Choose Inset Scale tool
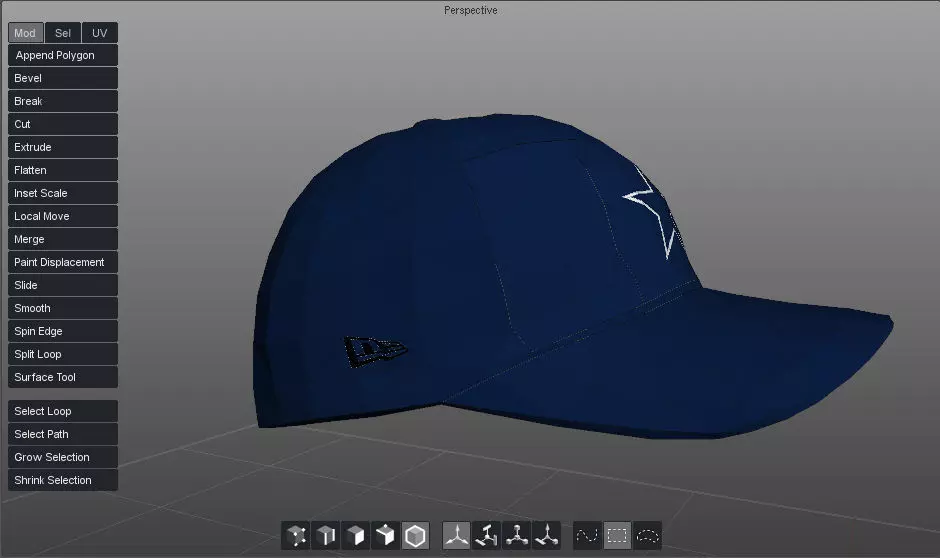 coord(63,193)
